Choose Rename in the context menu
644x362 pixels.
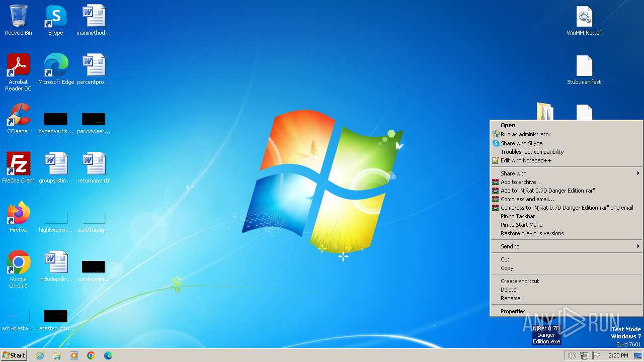pyautogui.click(x=566, y=298)
